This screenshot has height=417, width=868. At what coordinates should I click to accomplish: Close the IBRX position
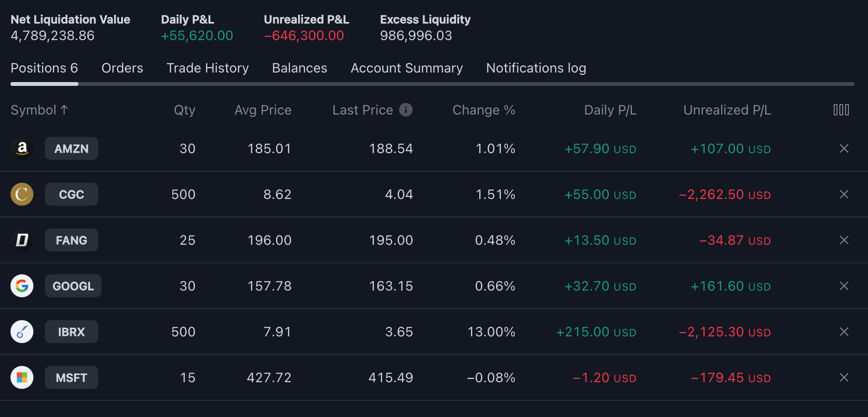click(844, 332)
